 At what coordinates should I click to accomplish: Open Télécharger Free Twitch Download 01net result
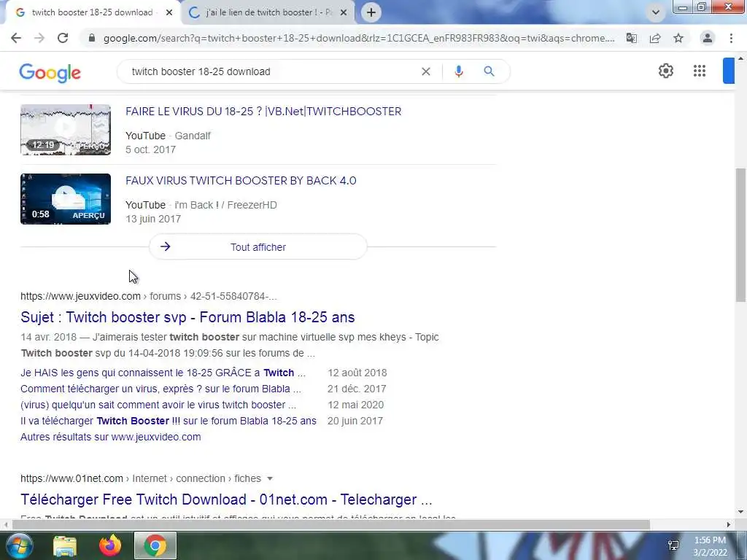pyautogui.click(x=226, y=499)
